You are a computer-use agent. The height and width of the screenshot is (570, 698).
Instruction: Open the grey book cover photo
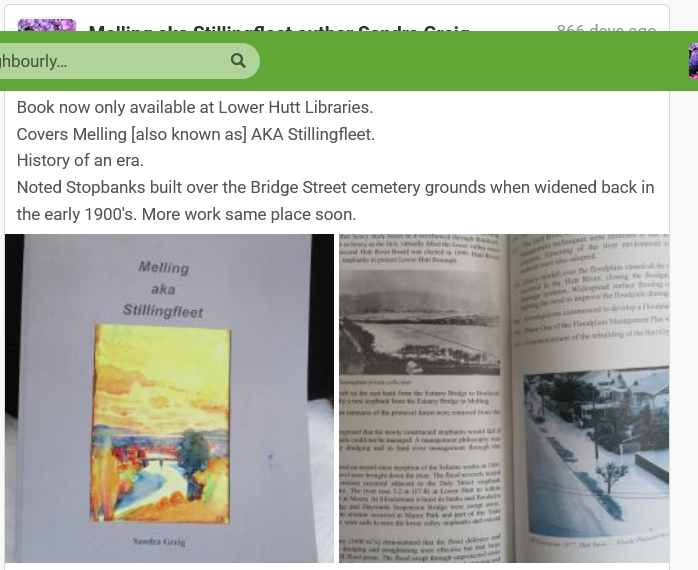point(169,398)
